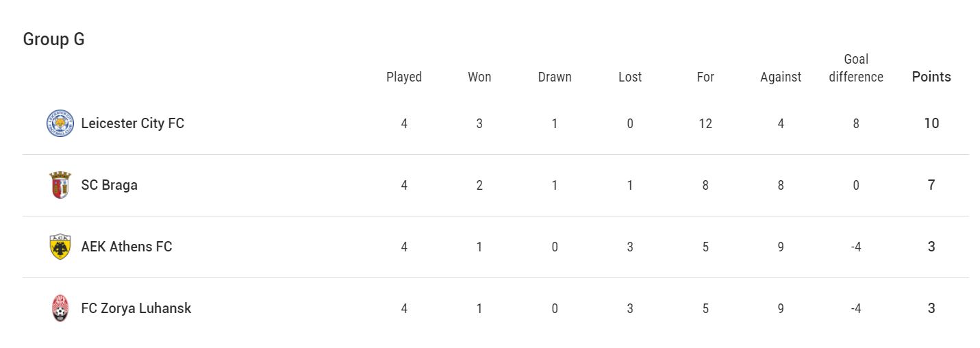The image size is (980, 348).
Task: Click the Drawn column header
Action: point(555,77)
